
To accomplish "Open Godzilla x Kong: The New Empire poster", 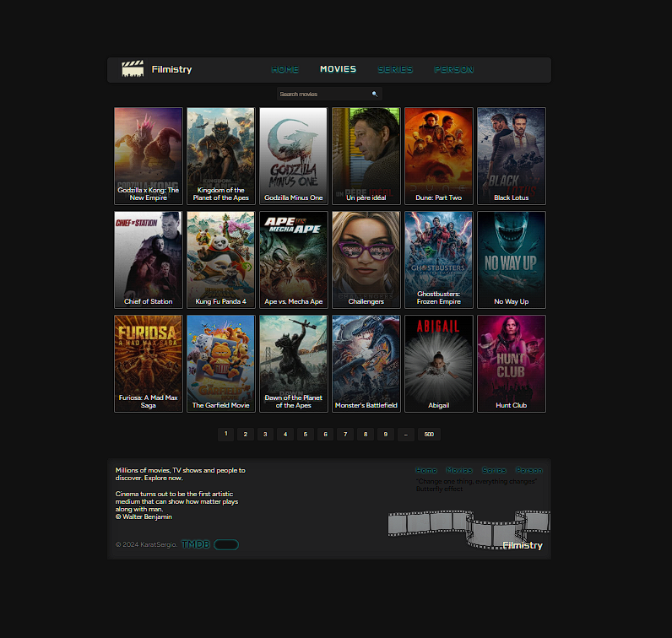I will pos(149,156).
